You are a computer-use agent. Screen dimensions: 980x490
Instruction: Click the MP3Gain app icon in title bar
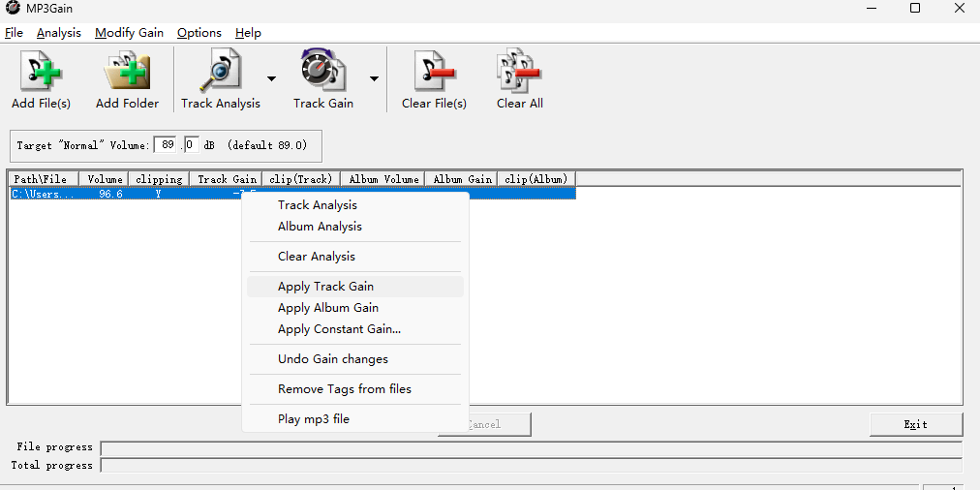click(x=12, y=9)
